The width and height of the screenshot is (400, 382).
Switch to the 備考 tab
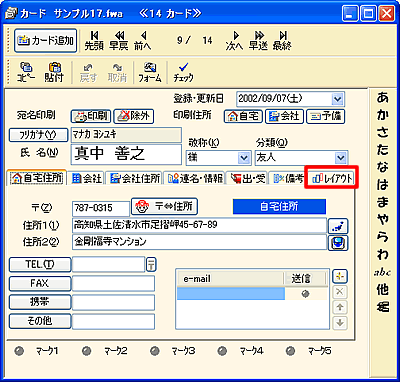(x=287, y=178)
